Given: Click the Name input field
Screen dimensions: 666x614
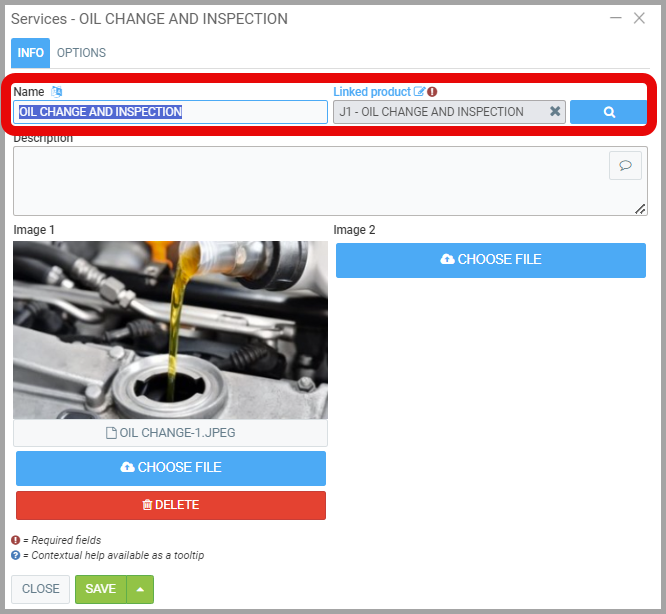Looking at the screenshot, I should (171, 112).
